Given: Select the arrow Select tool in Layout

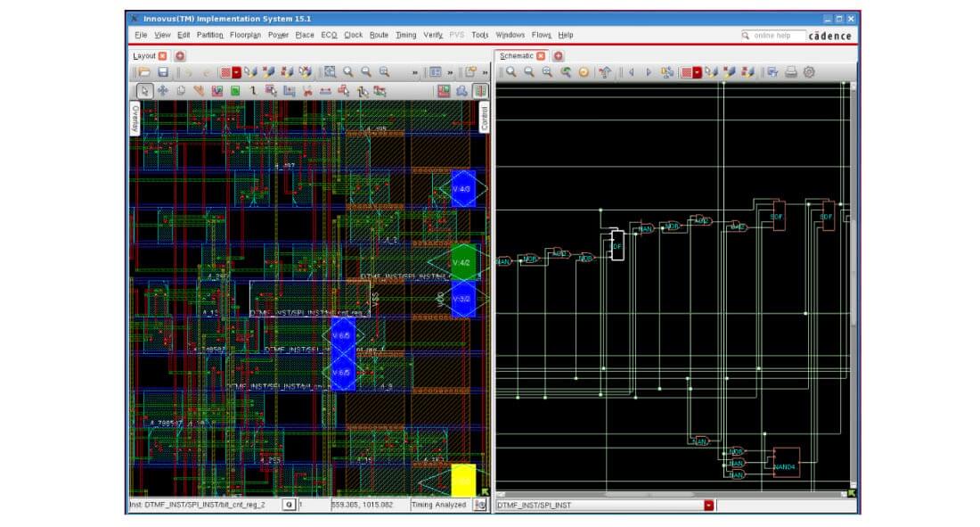Looking at the screenshot, I should pos(144,91).
